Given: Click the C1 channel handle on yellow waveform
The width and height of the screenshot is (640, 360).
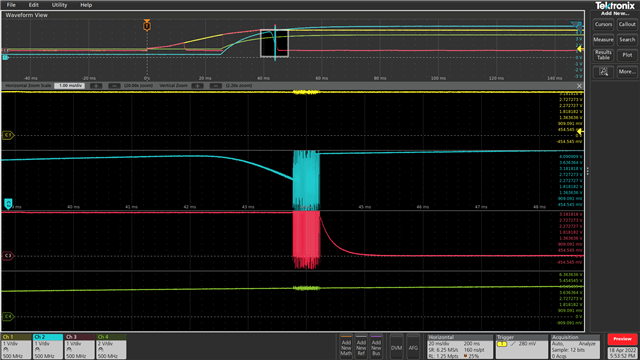Looking at the screenshot, I should pyautogui.click(x=8, y=135).
